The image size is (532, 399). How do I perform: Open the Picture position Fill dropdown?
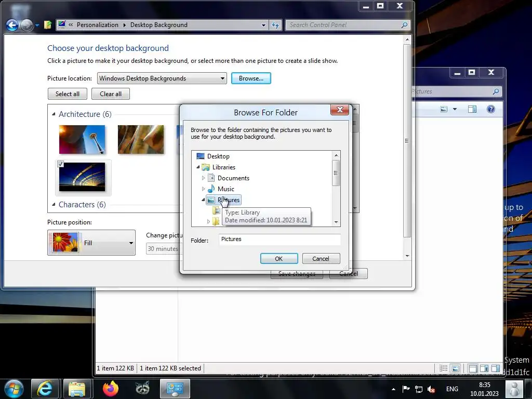[x=91, y=243]
